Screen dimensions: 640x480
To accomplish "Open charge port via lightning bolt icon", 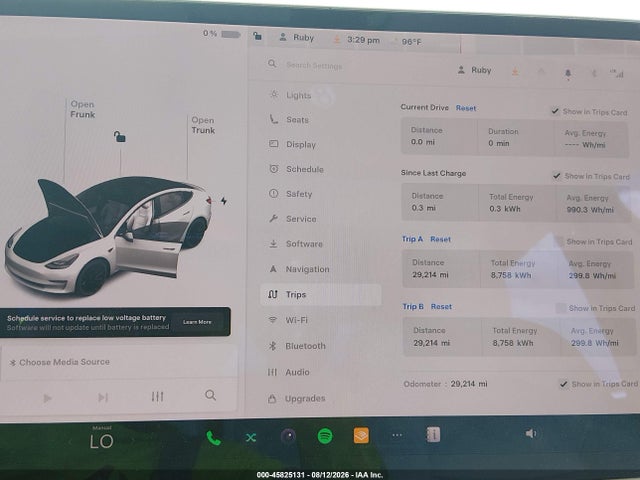I will pos(224,201).
